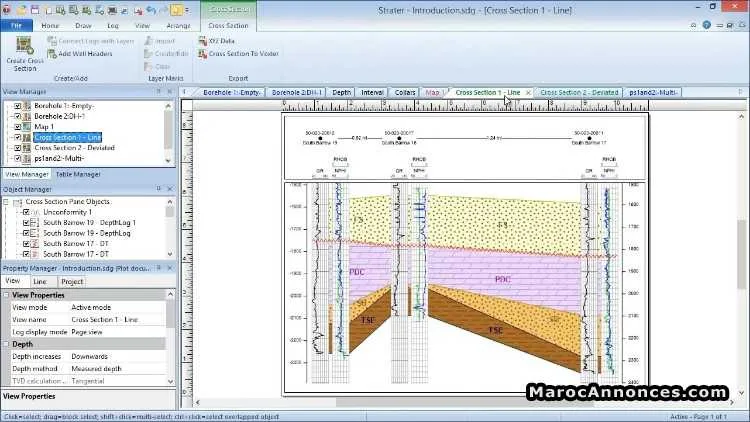
Task: Click the View Manager scroll up arrow
Action: click(168, 106)
